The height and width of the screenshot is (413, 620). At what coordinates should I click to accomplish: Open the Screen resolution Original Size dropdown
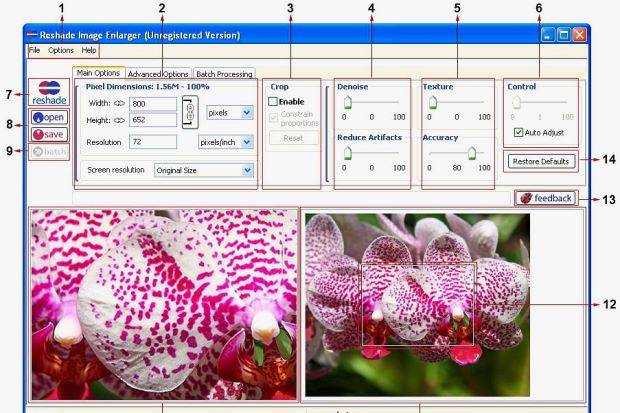point(205,170)
